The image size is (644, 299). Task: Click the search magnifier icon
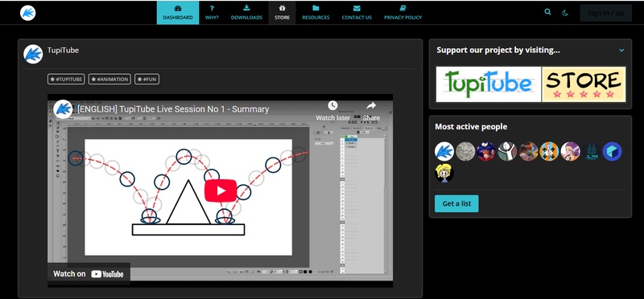(x=548, y=12)
